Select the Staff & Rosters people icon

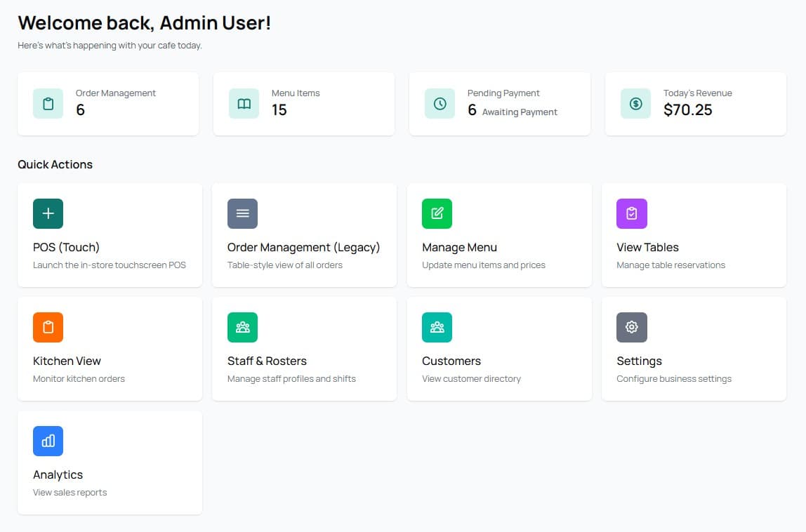pyautogui.click(x=242, y=327)
